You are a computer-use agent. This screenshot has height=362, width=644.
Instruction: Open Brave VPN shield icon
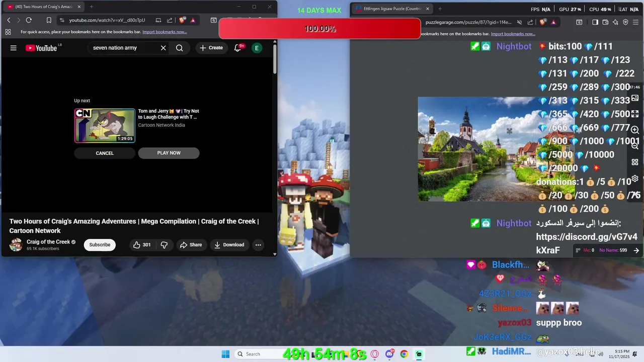[625, 22]
